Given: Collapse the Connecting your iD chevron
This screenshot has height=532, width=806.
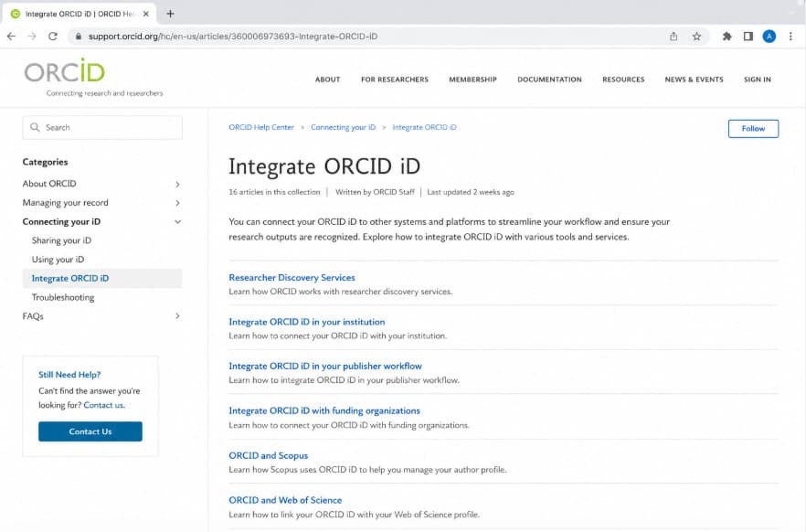Looking at the screenshot, I should 177,222.
